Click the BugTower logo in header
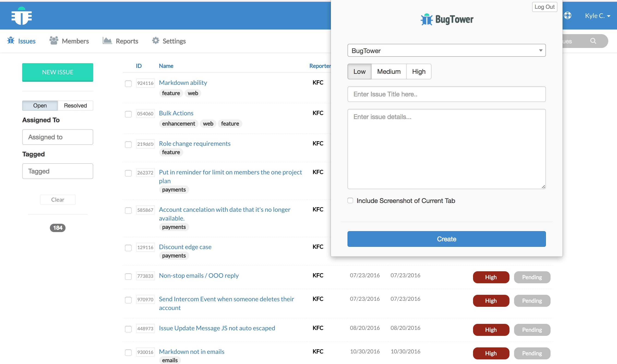Viewport: 617px width, 364px height. [22, 16]
